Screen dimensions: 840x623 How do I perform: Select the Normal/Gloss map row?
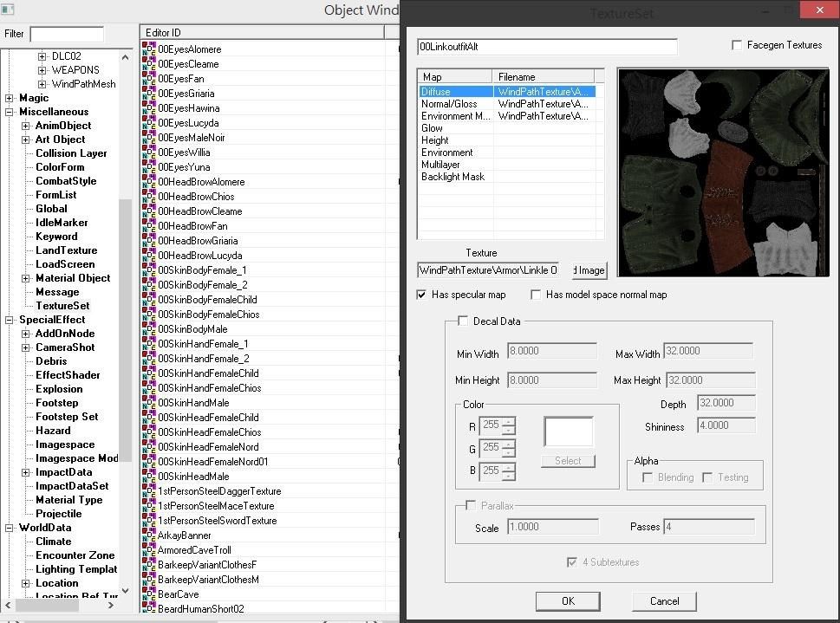[x=507, y=104]
